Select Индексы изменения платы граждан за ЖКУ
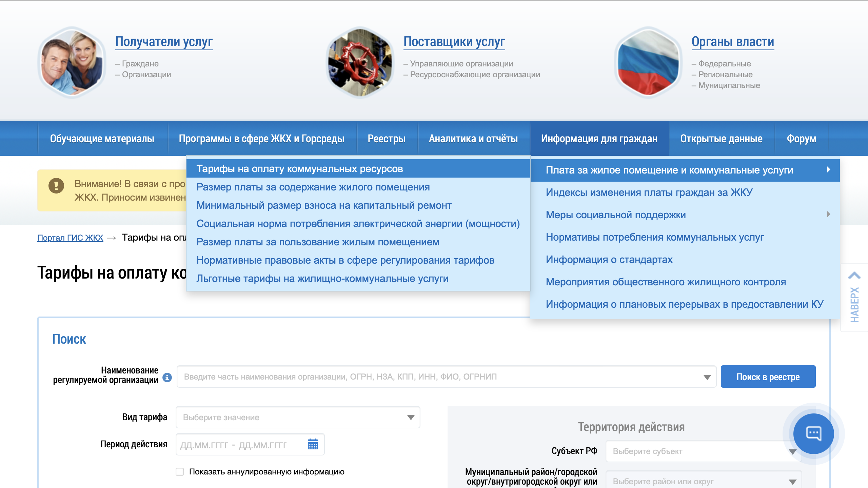This screenshot has height=488, width=868. coord(685,192)
